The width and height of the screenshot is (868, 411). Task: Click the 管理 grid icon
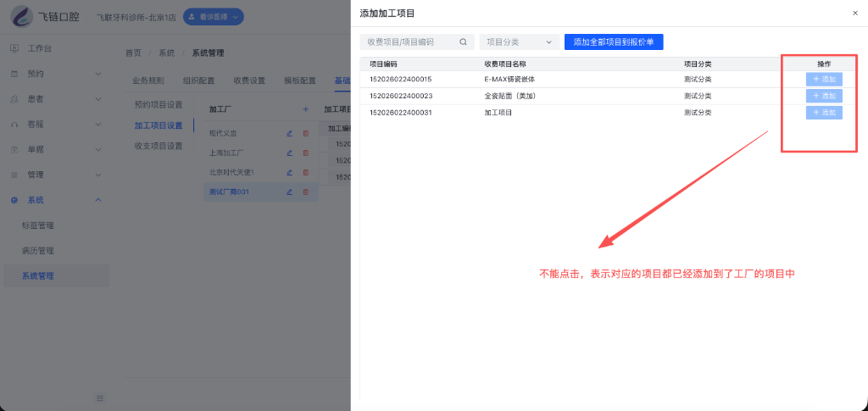click(14, 175)
